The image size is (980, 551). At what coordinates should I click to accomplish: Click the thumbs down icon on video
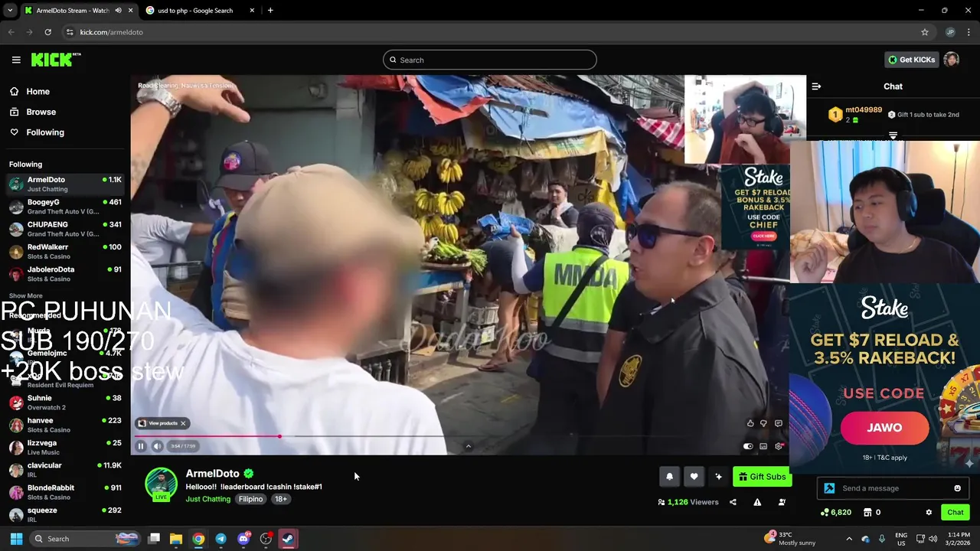[x=763, y=423]
